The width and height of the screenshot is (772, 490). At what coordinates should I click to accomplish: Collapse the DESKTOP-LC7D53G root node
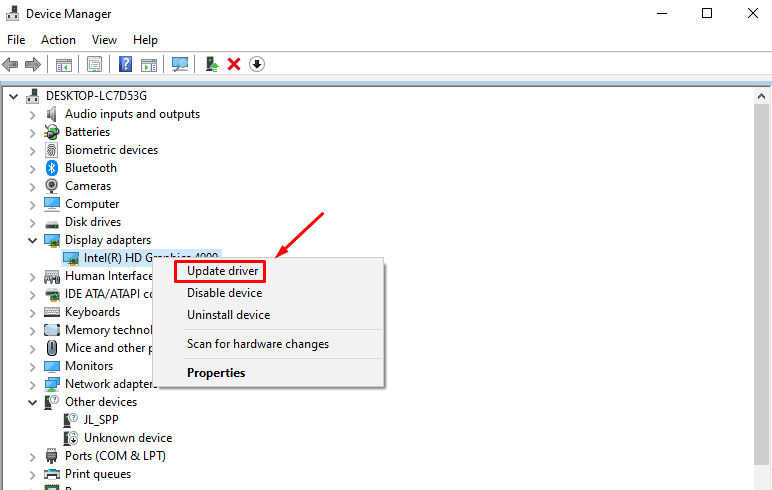click(x=14, y=97)
